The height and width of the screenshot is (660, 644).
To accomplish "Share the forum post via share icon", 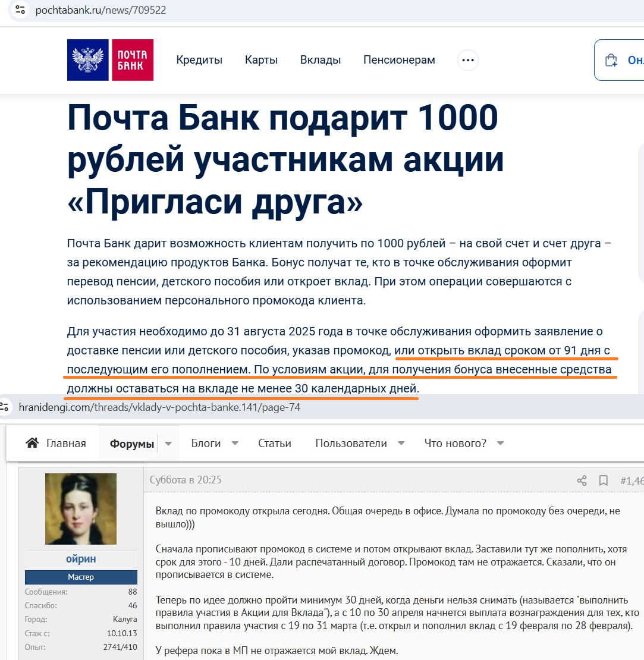I will pos(582,480).
